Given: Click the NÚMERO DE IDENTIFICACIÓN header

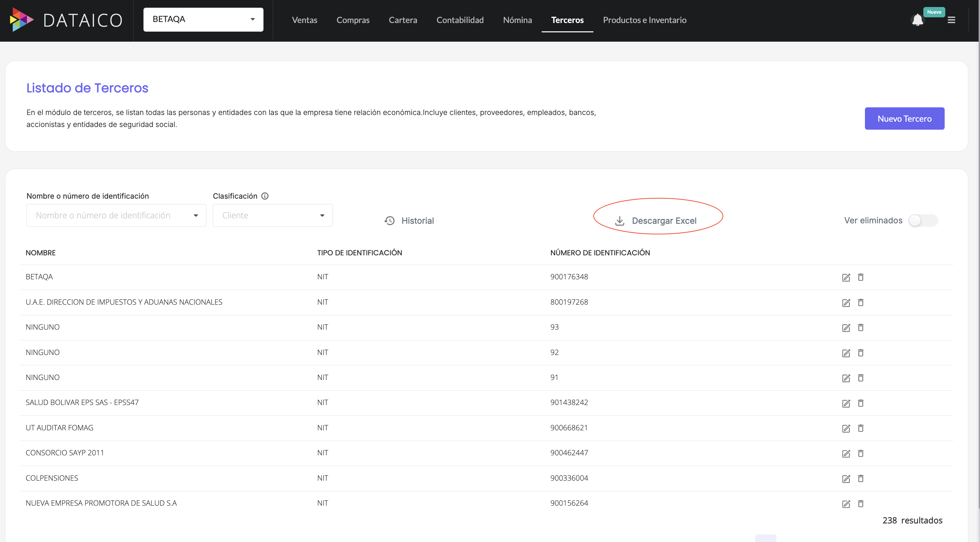Looking at the screenshot, I should coord(600,253).
